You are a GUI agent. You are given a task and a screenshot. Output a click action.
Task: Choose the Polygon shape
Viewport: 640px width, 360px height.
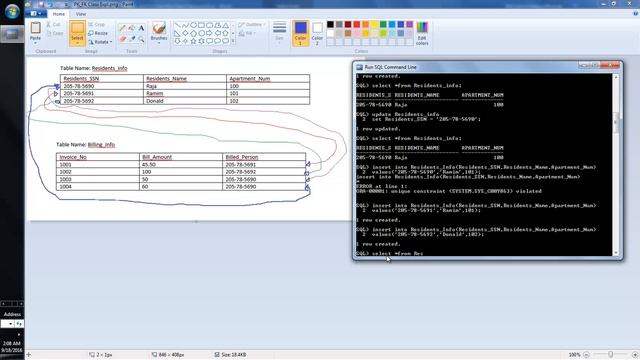218,25
